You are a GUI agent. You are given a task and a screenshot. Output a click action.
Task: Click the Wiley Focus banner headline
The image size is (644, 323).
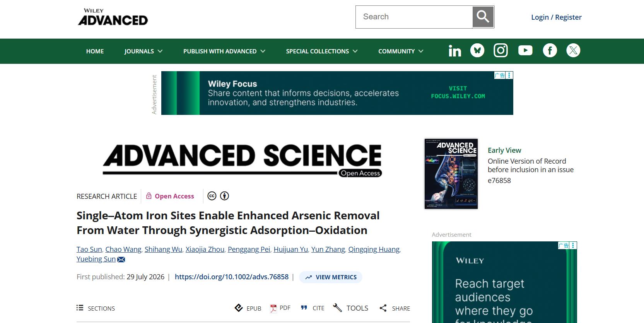click(232, 84)
